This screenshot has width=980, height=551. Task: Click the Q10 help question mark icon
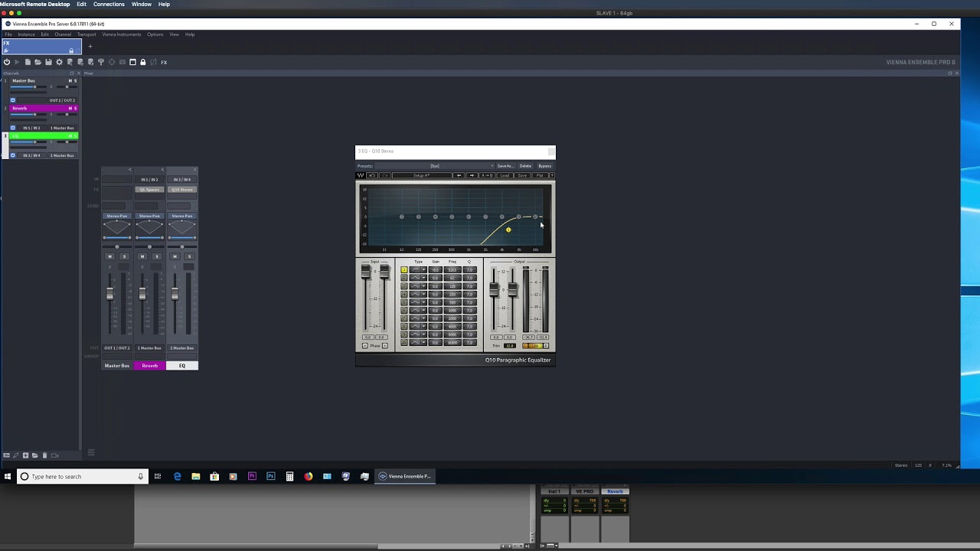(552, 175)
